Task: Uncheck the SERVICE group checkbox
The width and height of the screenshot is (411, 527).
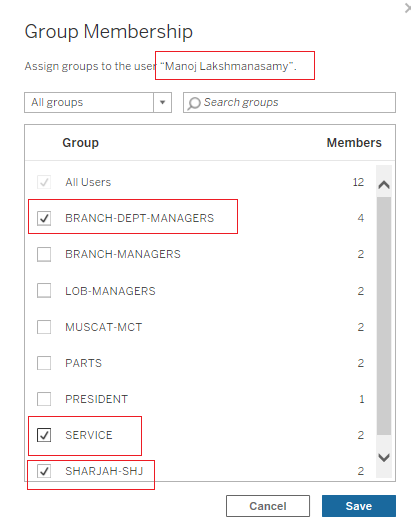Action: click(x=44, y=435)
